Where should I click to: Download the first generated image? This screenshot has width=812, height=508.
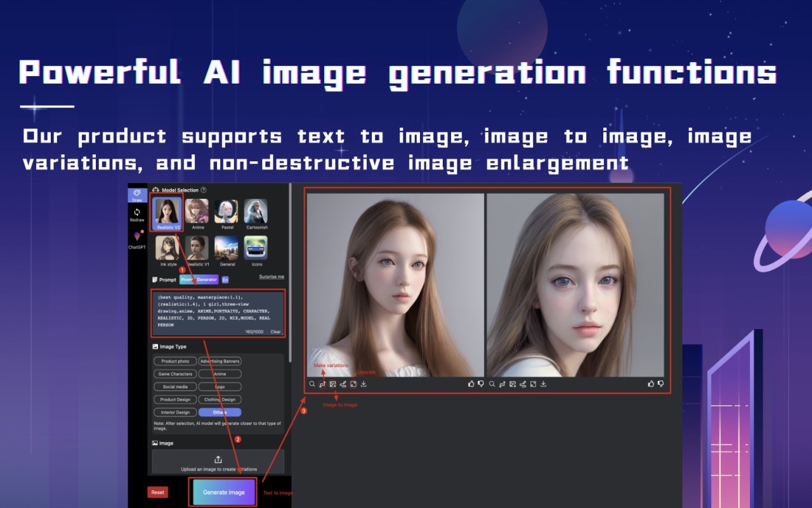(363, 384)
